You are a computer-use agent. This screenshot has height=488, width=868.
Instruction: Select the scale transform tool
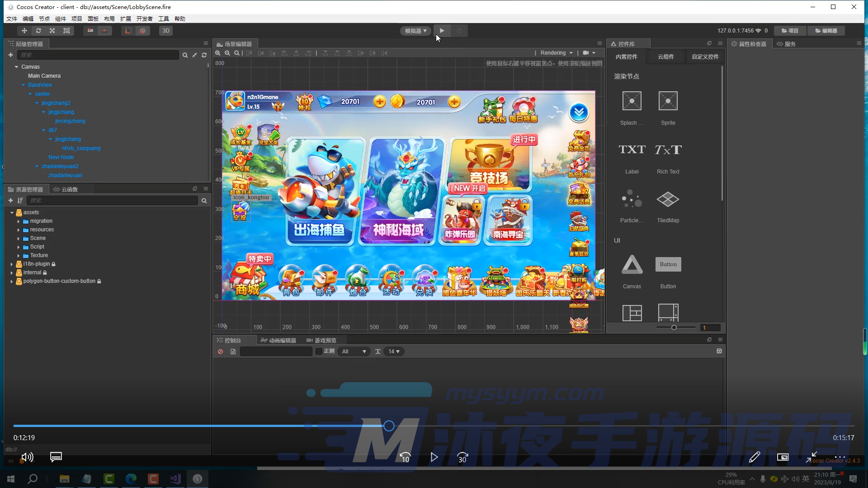[x=52, y=31]
